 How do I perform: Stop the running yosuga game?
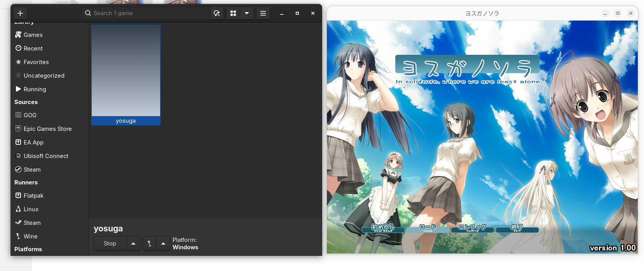click(110, 243)
